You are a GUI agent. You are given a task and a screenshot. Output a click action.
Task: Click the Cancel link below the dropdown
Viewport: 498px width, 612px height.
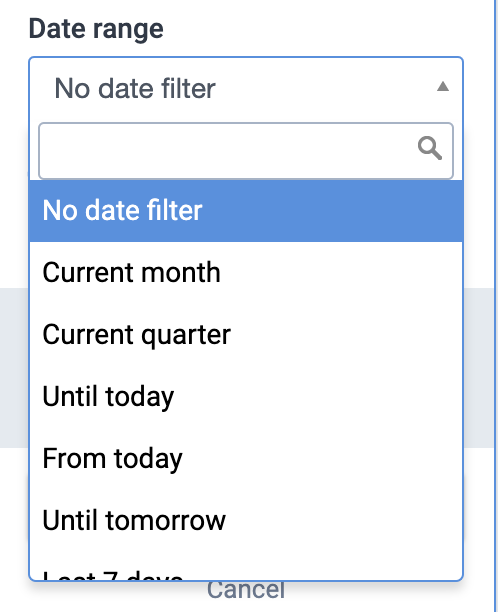point(246,591)
